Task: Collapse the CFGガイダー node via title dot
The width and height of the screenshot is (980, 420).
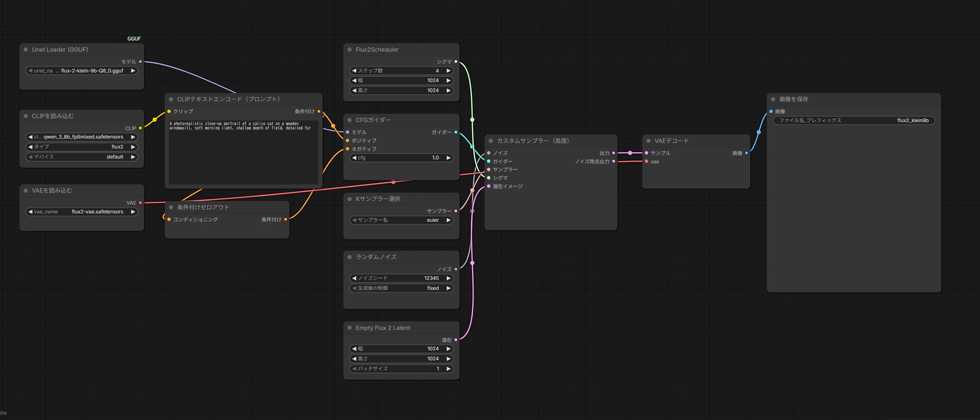Action: 349,120
